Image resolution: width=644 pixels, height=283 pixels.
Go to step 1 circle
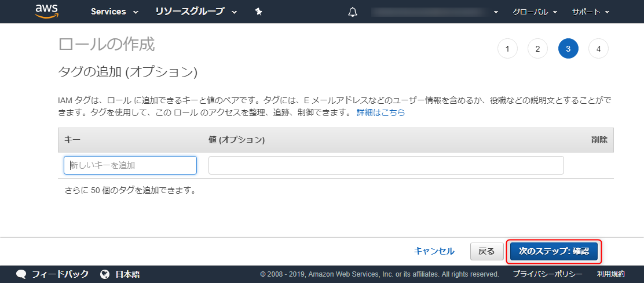pos(508,49)
